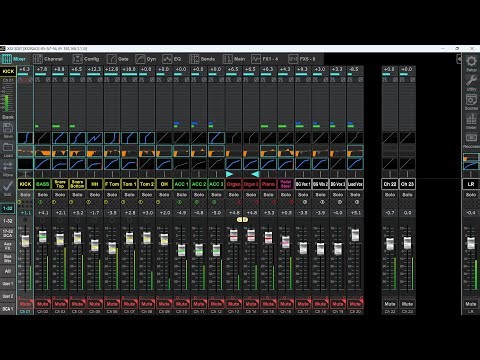Click the stereo link indicator between the Organ channels
The width and height of the screenshot is (480, 360).
point(242,219)
